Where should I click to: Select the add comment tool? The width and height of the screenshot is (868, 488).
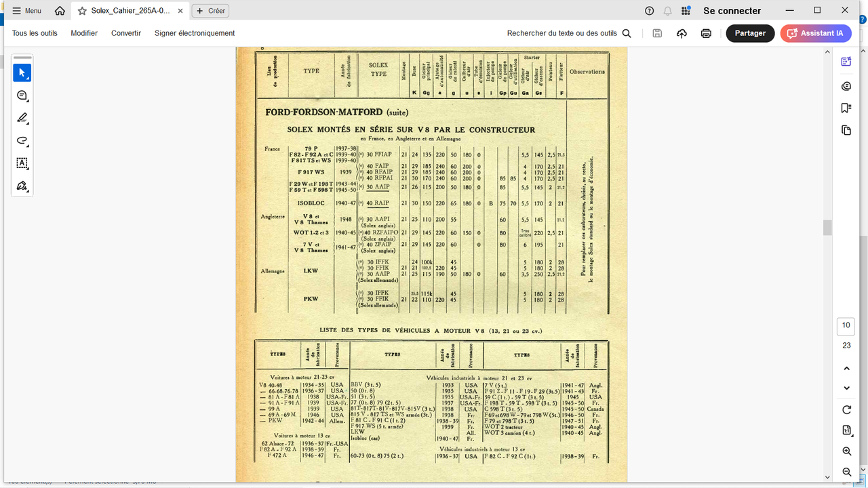[x=22, y=96]
